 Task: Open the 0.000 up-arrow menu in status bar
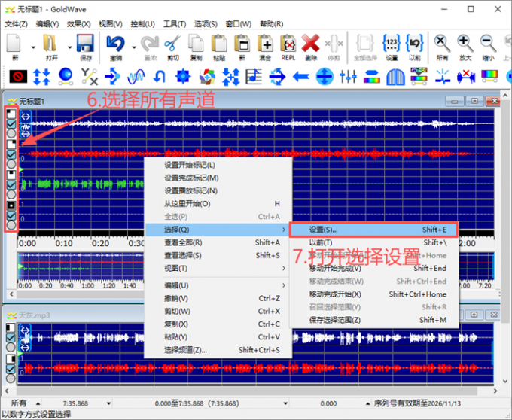tap(368, 403)
